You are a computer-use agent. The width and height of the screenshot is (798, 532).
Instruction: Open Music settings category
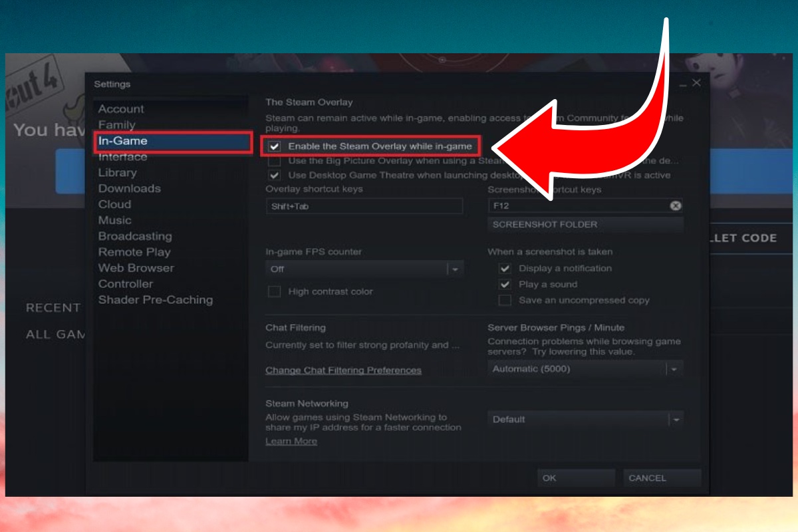[115, 221]
